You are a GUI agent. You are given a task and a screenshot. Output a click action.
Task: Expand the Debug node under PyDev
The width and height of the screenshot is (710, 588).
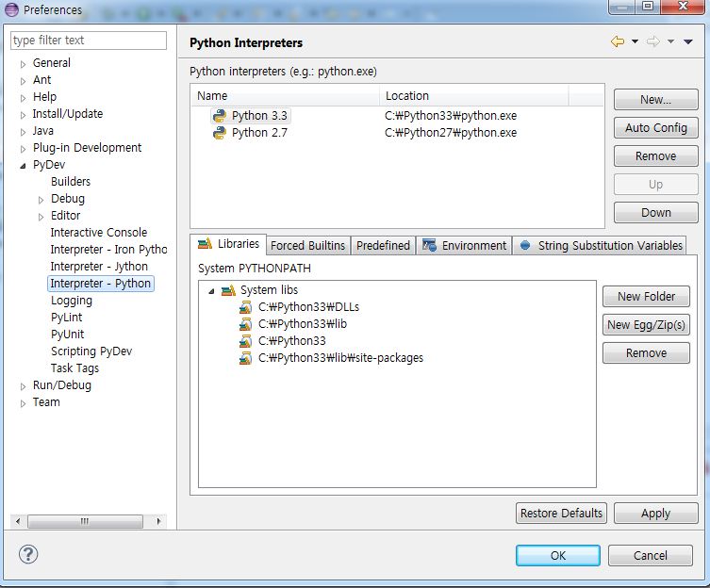tap(41, 200)
